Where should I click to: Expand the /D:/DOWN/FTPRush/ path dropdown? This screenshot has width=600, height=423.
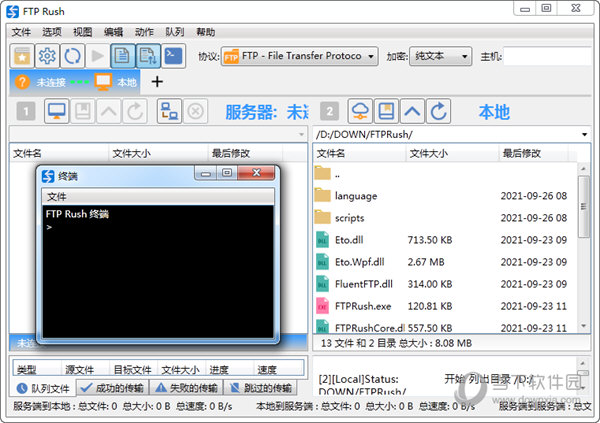(584, 134)
